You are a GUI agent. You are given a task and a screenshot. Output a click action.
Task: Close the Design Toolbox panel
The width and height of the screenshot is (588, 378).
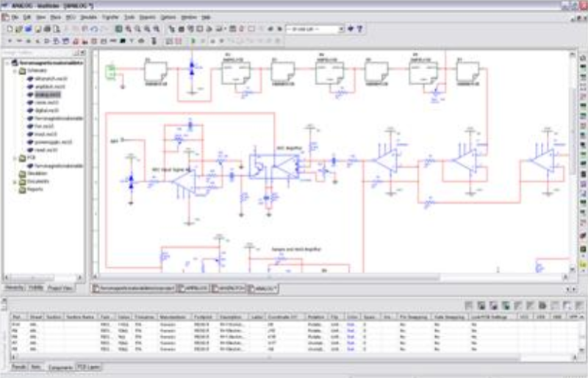click(x=83, y=53)
